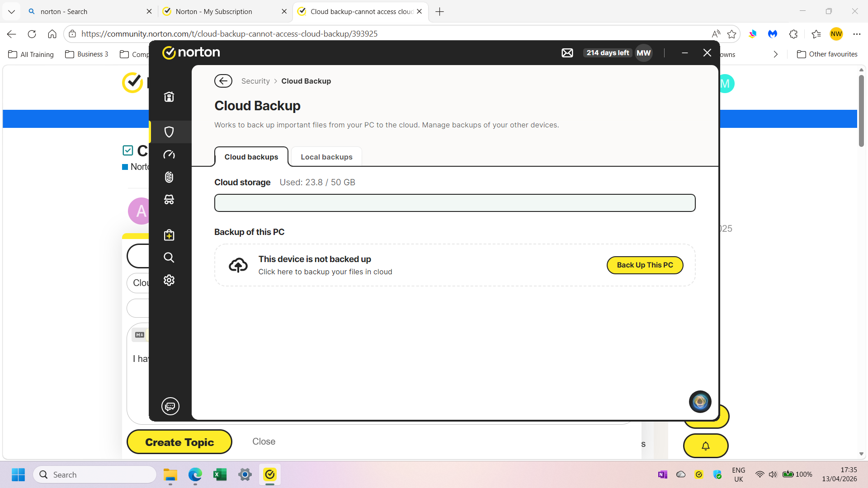This screenshot has width=868, height=488.
Task: Select the Security shield icon in Norton sidebar
Action: tap(169, 132)
